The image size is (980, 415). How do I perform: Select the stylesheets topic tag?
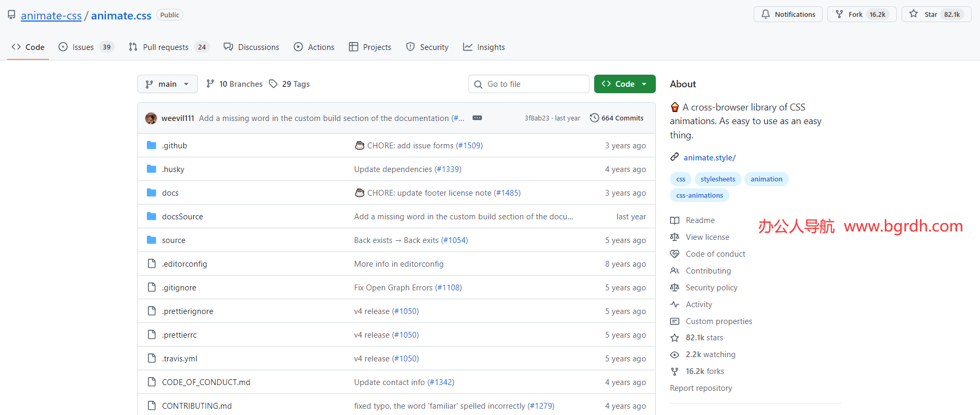coord(718,179)
